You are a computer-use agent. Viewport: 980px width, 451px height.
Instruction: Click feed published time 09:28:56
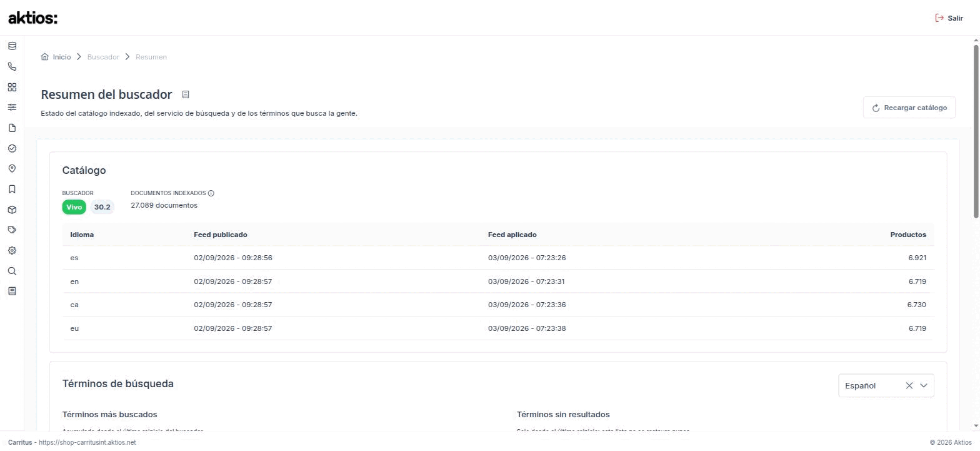point(233,258)
